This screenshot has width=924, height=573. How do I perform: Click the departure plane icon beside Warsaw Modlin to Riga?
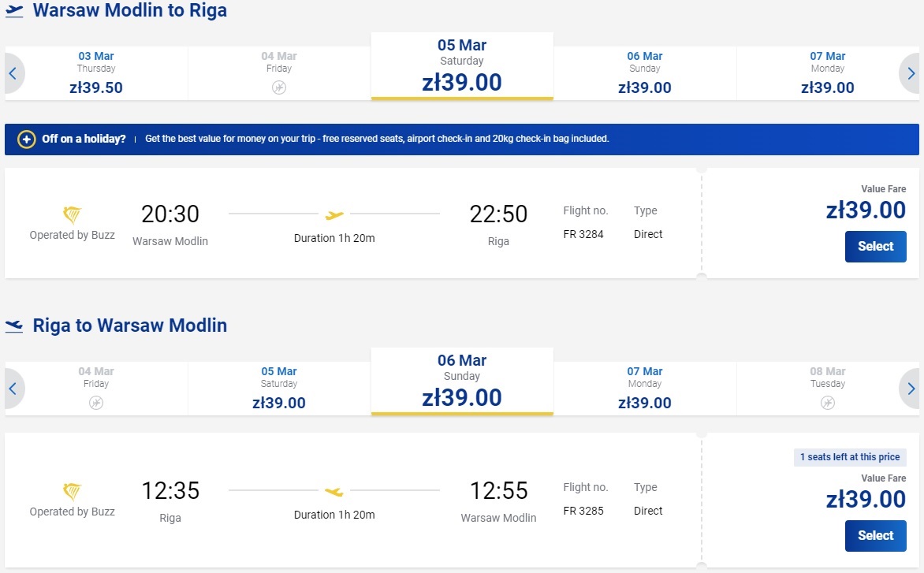pyautogui.click(x=14, y=11)
